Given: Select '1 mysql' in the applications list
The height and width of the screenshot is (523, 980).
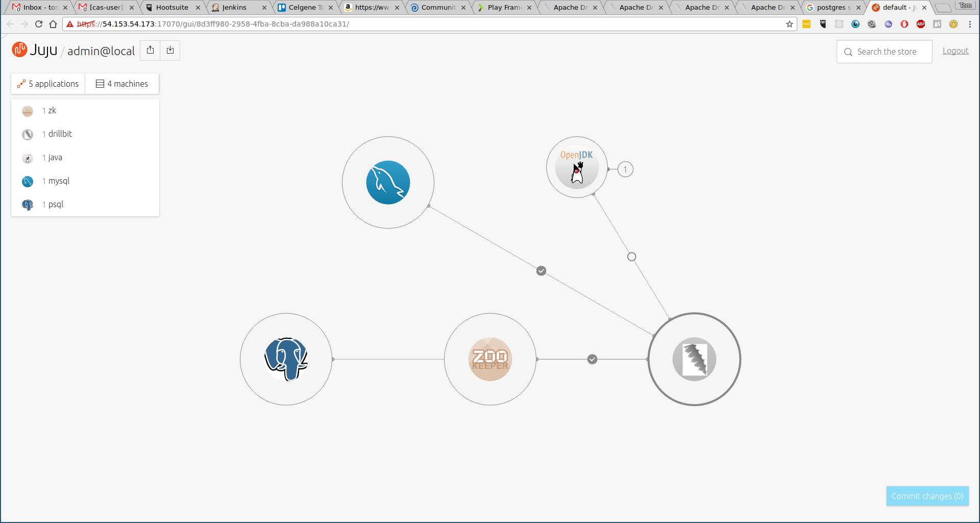Looking at the screenshot, I should [85, 181].
